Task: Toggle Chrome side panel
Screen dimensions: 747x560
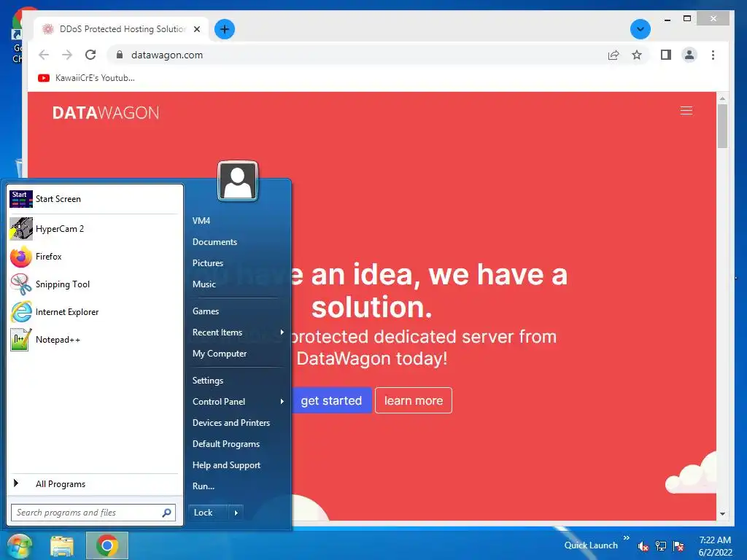Action: click(x=666, y=55)
